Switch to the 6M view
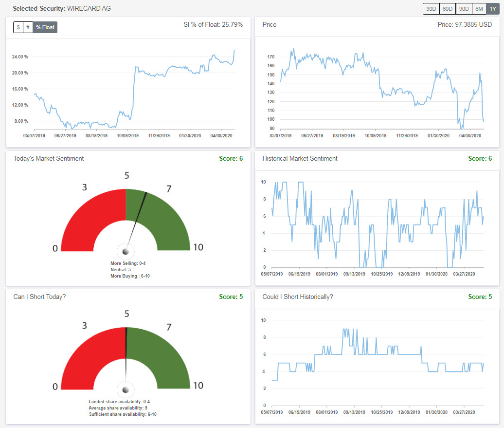This screenshot has height=428, width=504. pos(479,8)
